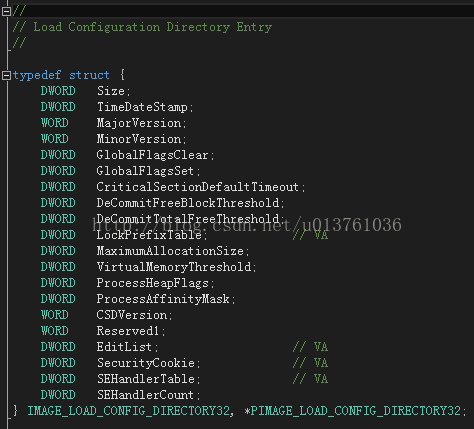Collapse the typedef struct fold marker

coord(6,75)
